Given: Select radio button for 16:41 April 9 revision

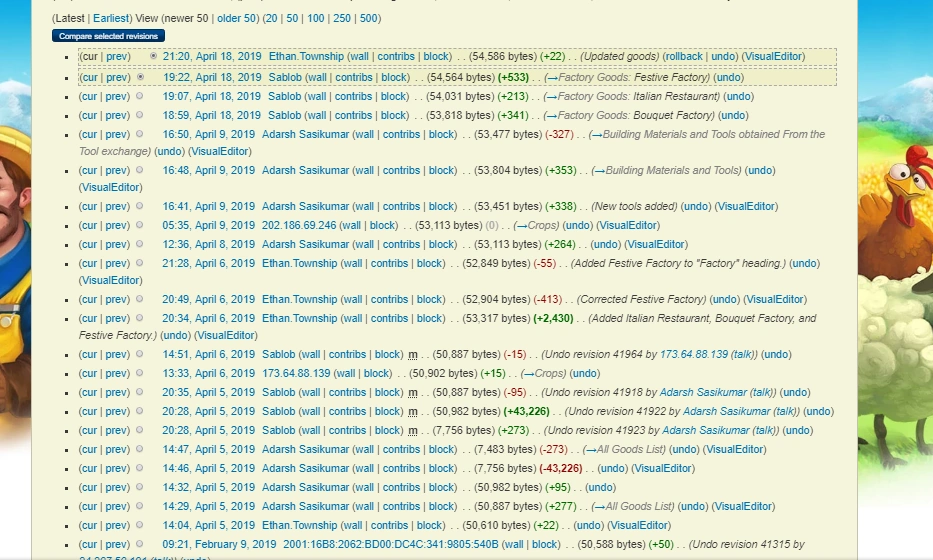Looking at the screenshot, I should tap(140, 206).
